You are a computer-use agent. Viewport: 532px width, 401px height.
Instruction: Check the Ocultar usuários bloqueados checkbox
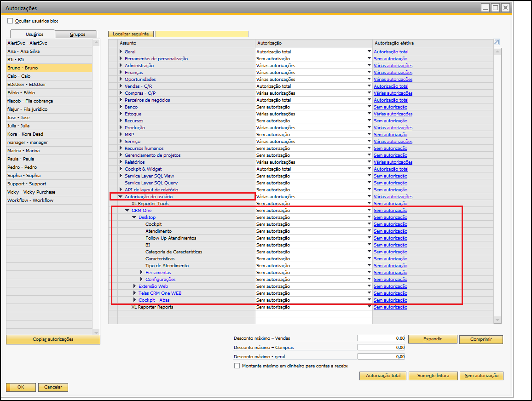[10, 21]
